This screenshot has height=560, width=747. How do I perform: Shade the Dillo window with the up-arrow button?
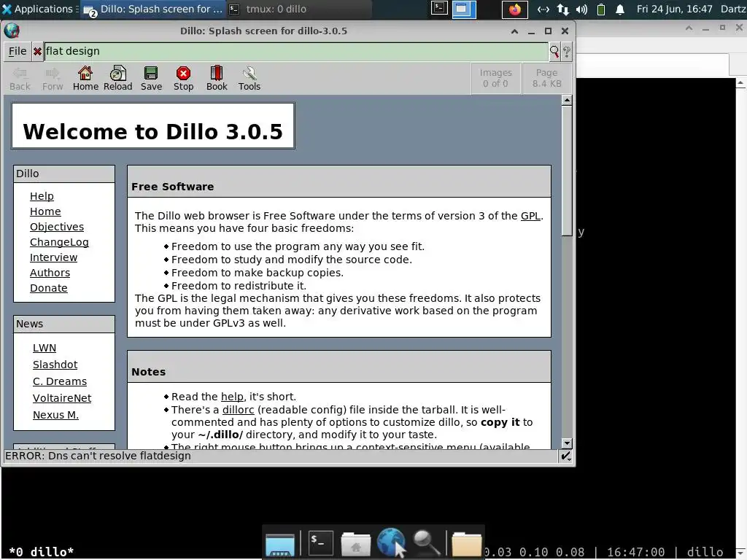pyautogui.click(x=514, y=31)
